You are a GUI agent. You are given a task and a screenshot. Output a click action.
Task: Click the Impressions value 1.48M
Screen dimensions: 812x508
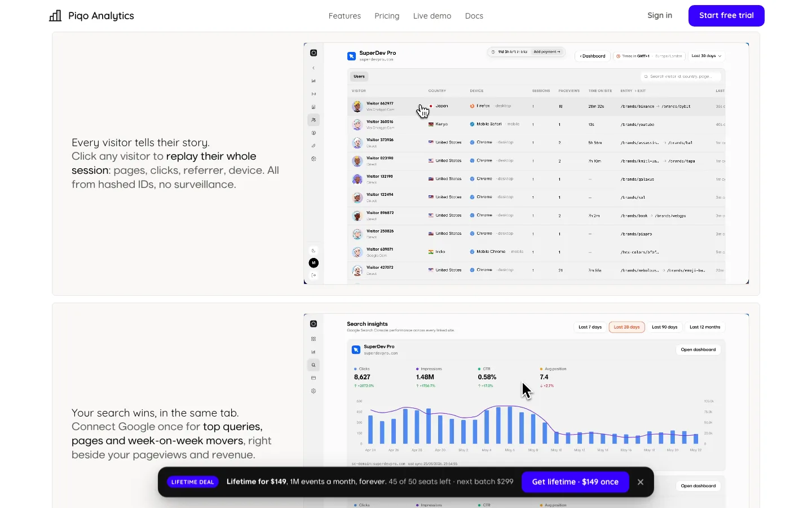(x=425, y=377)
